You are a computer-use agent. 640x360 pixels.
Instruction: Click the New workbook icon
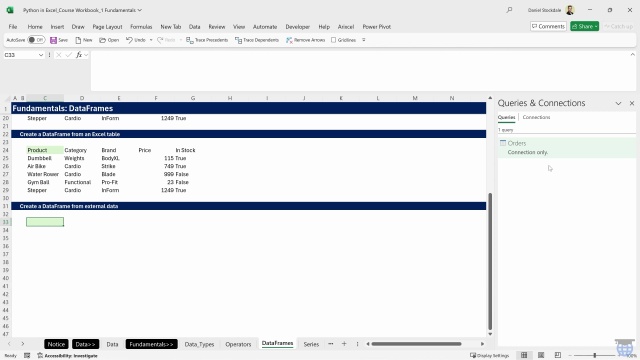click(x=78, y=40)
